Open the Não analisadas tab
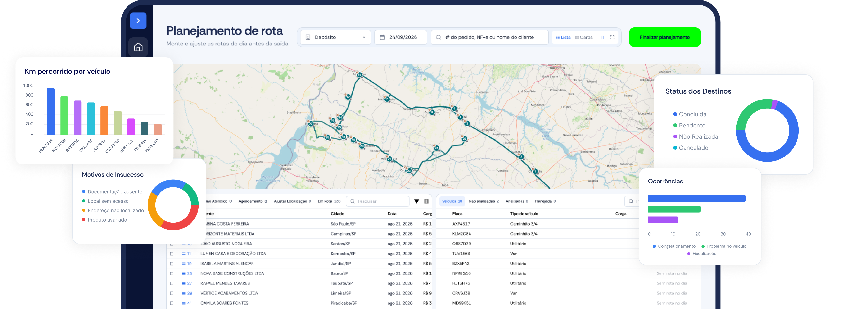 (x=484, y=201)
